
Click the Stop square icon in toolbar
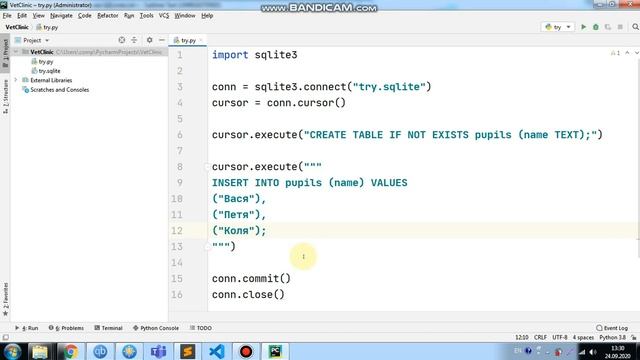(620, 27)
